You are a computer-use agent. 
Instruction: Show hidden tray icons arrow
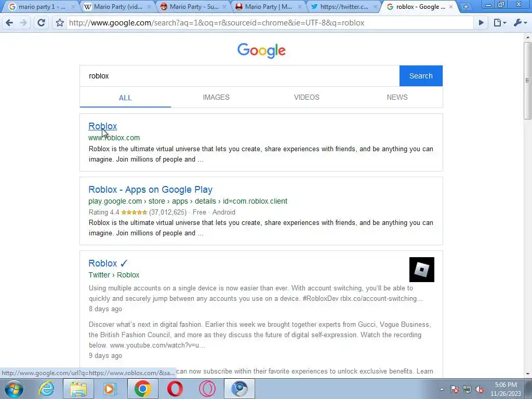tap(442, 389)
